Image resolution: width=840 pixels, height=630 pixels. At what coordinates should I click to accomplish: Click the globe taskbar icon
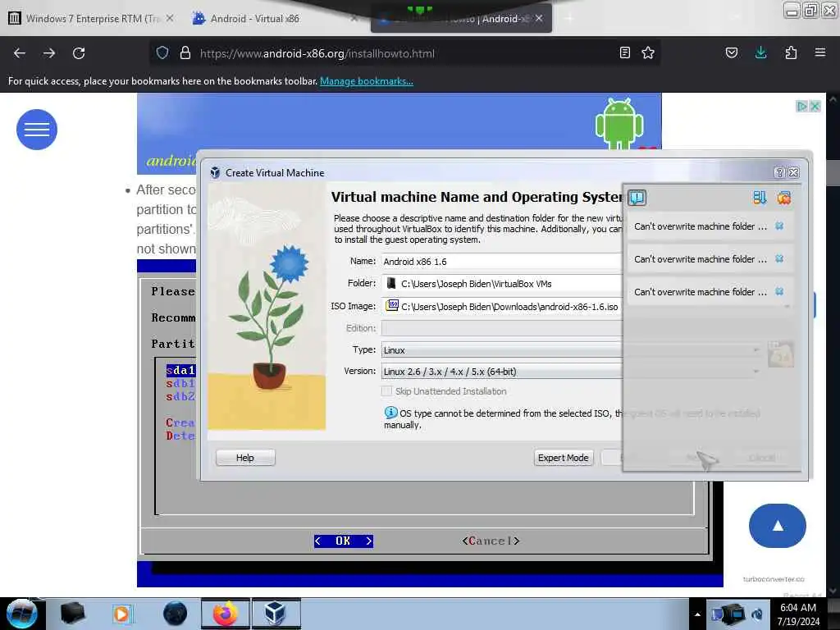(x=175, y=614)
